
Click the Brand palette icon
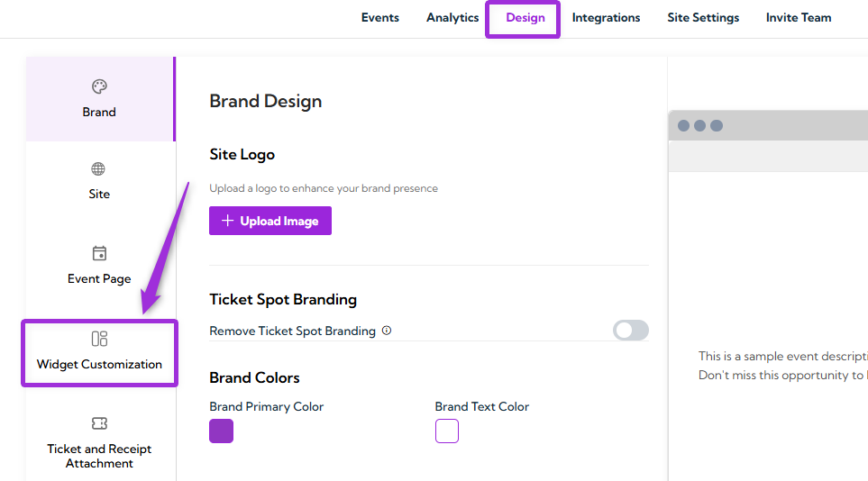point(99,86)
